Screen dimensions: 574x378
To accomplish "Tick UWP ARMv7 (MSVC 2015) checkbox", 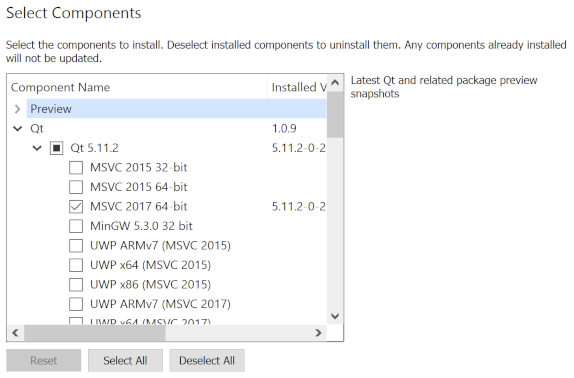I will (x=76, y=246).
